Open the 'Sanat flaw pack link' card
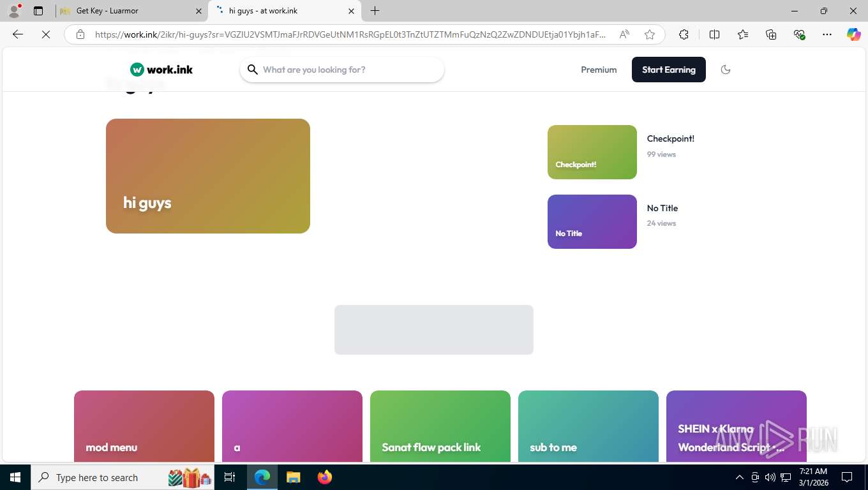The image size is (868, 490). point(440,426)
